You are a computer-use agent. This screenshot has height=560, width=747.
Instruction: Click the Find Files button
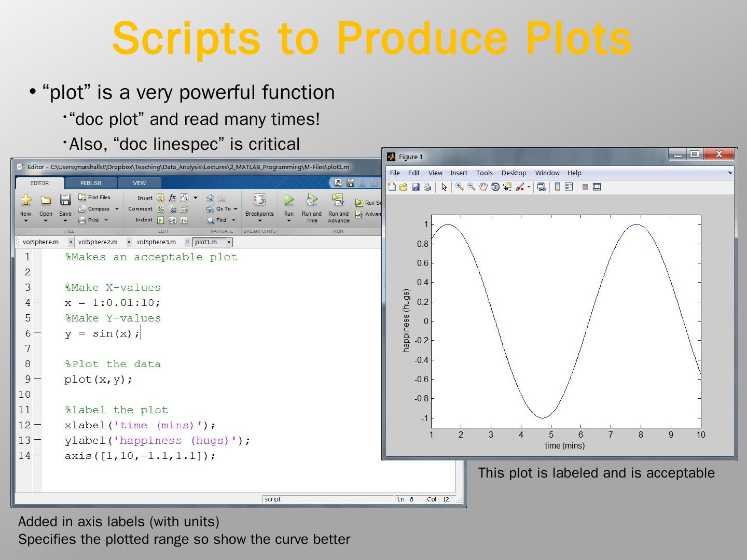click(94, 198)
